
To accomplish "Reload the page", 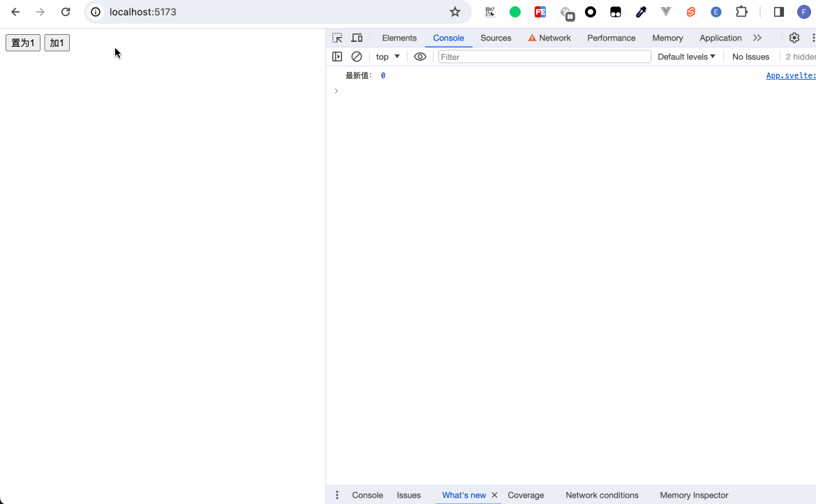I will click(66, 12).
